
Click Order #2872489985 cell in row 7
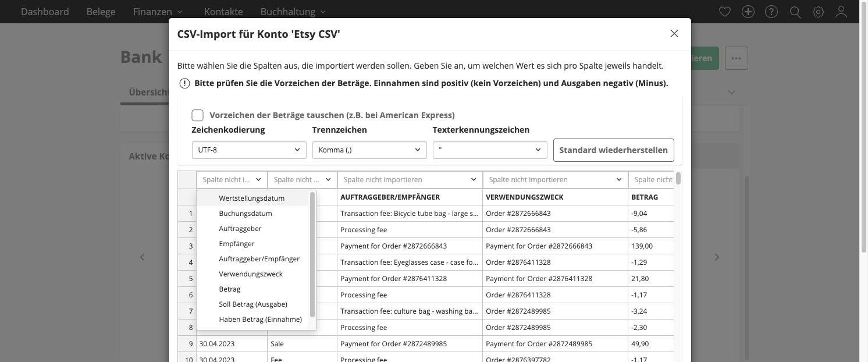(556, 311)
